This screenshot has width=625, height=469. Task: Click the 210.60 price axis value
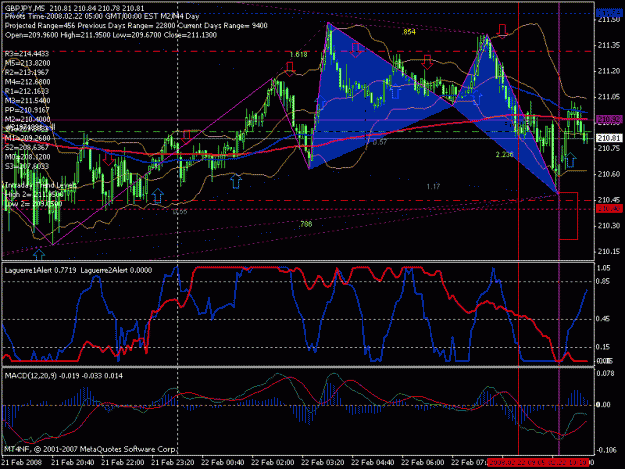point(609,174)
